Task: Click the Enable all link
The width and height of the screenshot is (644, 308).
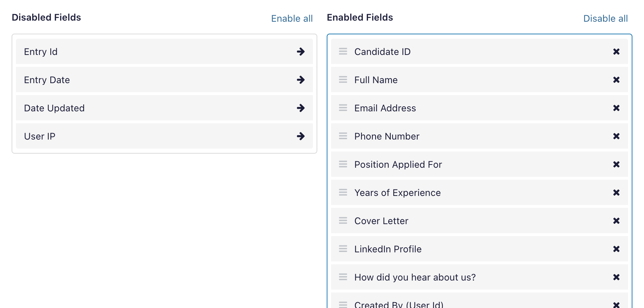Action: point(292,18)
